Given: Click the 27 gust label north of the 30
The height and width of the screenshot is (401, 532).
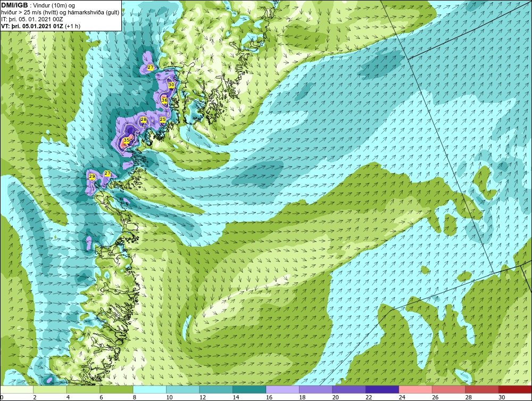Looking at the screenshot, I should (151, 68).
